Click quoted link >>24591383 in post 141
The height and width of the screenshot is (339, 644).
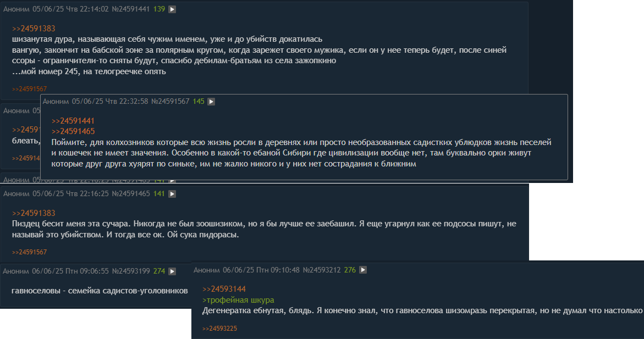pyautogui.click(x=34, y=213)
